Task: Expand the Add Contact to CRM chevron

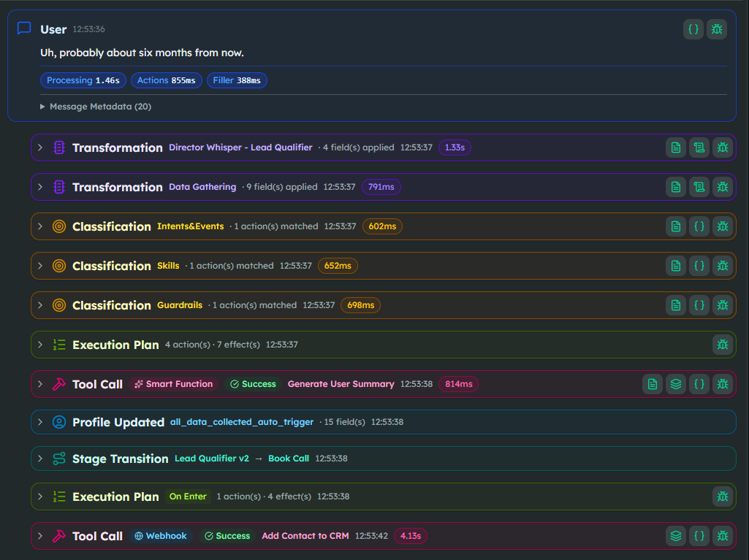Action: [41, 536]
